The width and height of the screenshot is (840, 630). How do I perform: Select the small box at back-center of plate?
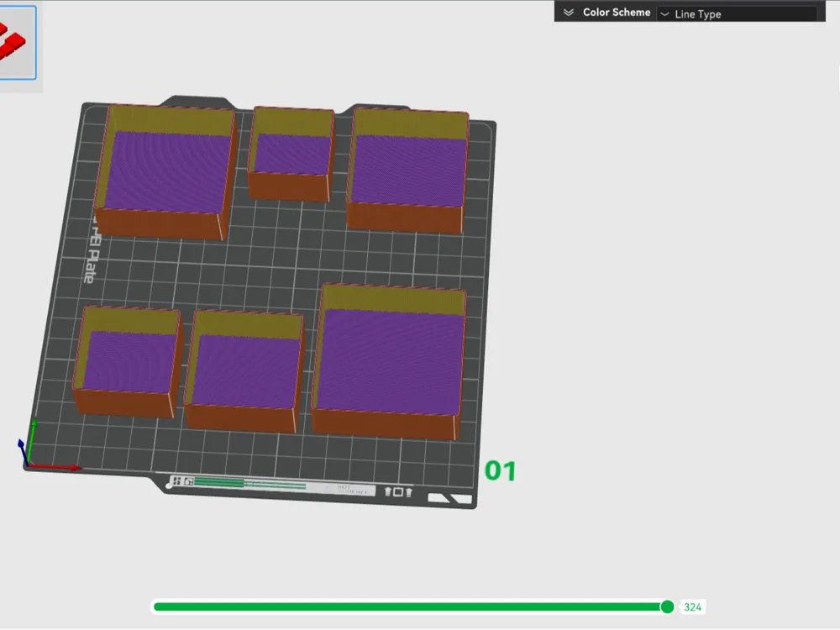[291, 154]
